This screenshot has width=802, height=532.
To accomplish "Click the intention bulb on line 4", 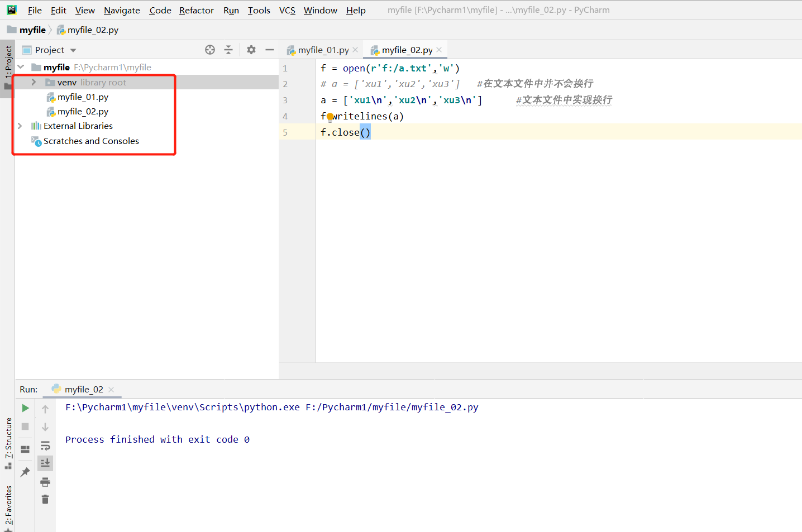I will (330, 117).
